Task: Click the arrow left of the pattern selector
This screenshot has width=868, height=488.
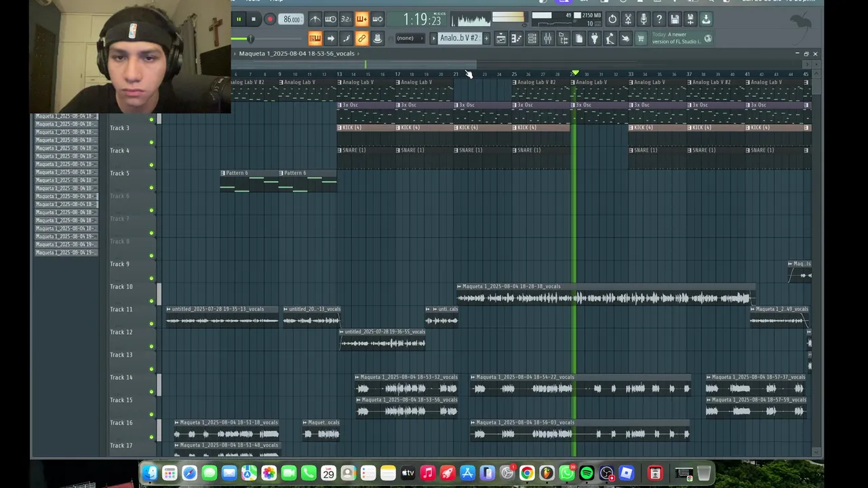Action: [433, 39]
